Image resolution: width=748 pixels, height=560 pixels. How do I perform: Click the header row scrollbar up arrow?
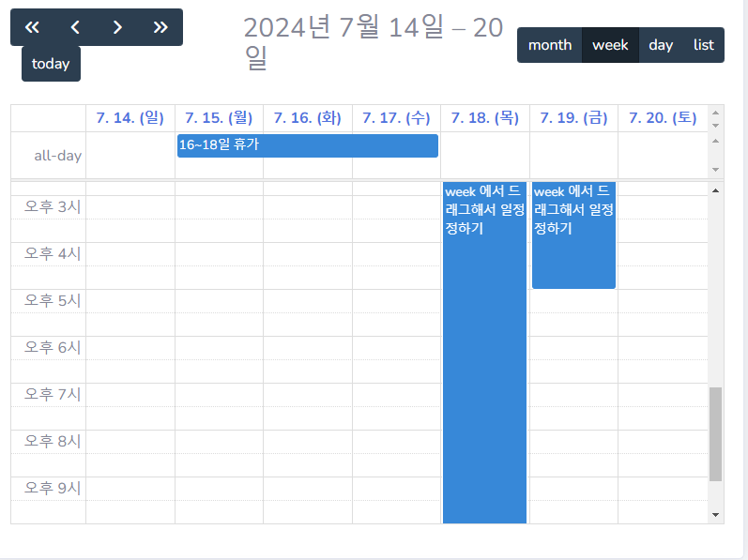pos(715,113)
